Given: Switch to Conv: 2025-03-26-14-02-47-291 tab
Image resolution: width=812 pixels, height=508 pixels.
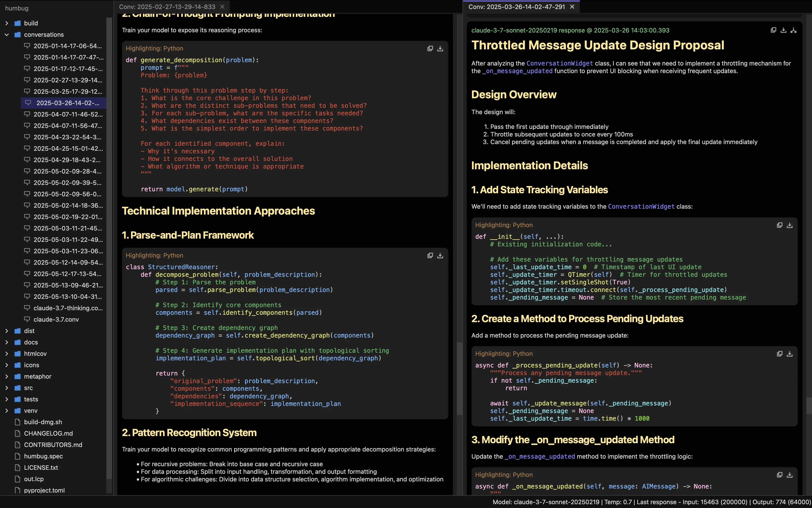Looking at the screenshot, I should [x=516, y=7].
